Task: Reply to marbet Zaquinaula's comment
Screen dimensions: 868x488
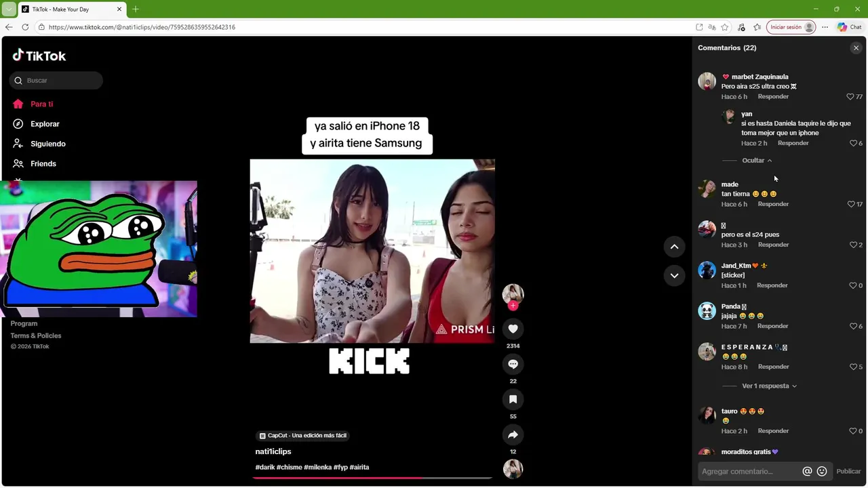Action: [x=773, y=97]
